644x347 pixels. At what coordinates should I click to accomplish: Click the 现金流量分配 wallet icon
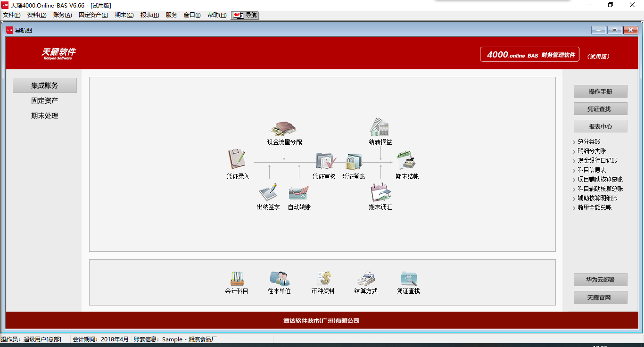[283, 128]
